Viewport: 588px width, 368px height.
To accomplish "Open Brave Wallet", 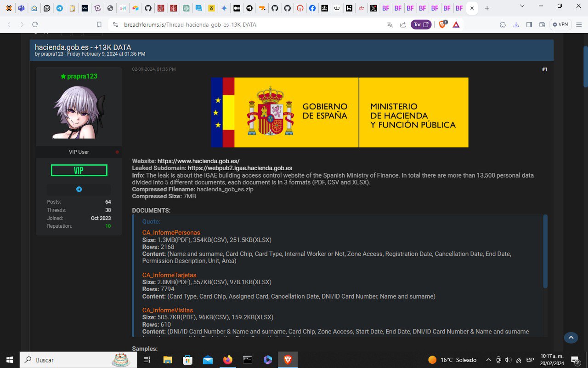I will tap(542, 24).
